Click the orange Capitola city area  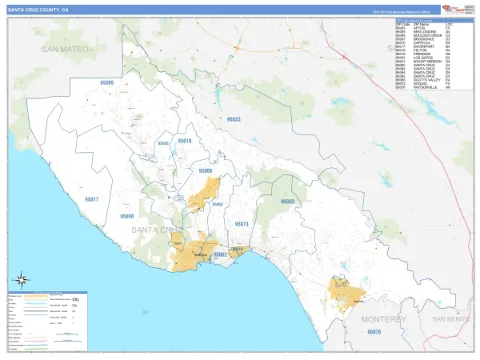coord(238,251)
